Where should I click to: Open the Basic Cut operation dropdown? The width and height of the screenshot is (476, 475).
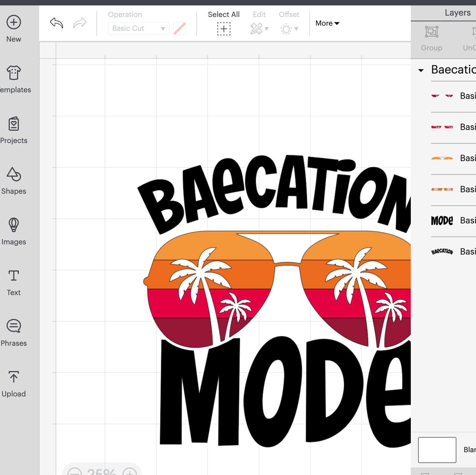pos(138,28)
